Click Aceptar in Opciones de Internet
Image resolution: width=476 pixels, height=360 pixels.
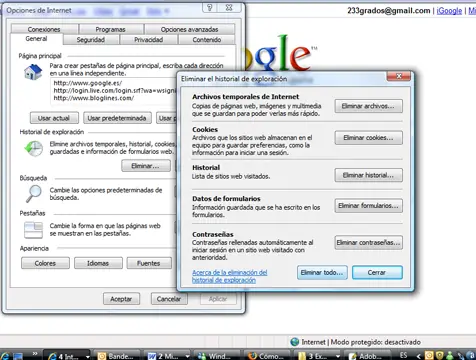(x=121, y=299)
